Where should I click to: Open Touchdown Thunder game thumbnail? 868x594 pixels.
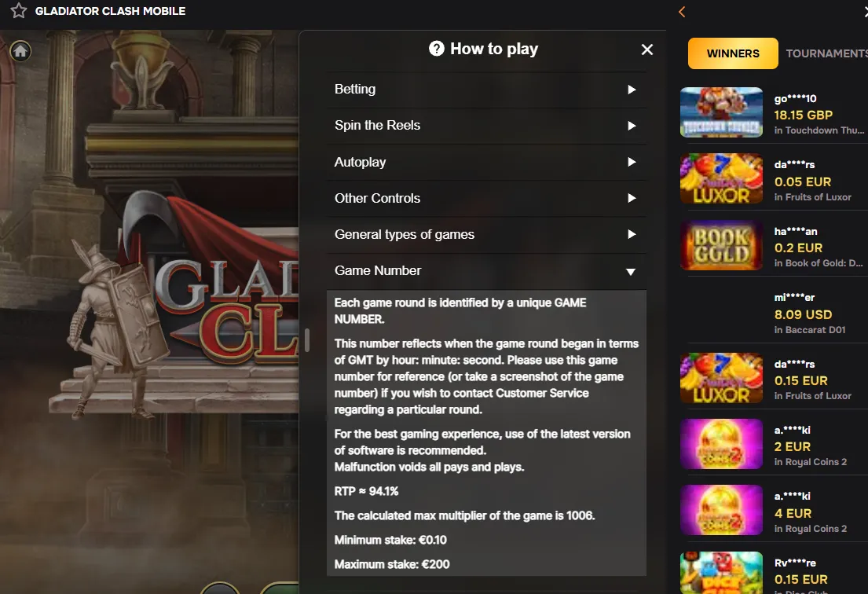tap(721, 112)
